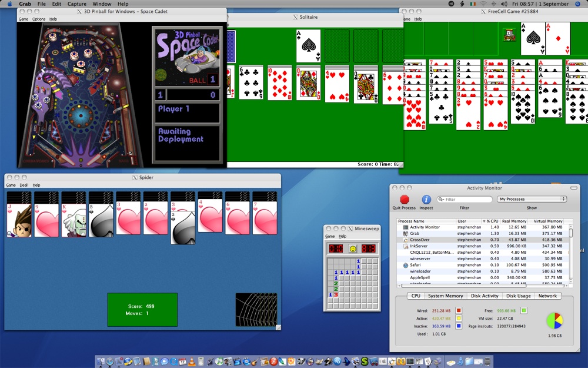
Task: Click the Spider score and moves box
Action: (x=142, y=310)
